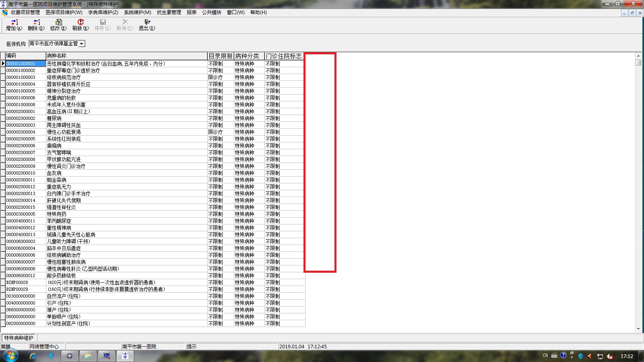Launch Internet Explorer from the taskbar
The height and width of the screenshot is (362, 644).
pos(33,356)
